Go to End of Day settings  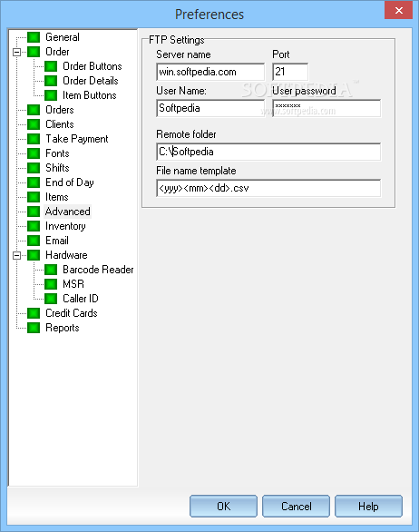point(70,182)
